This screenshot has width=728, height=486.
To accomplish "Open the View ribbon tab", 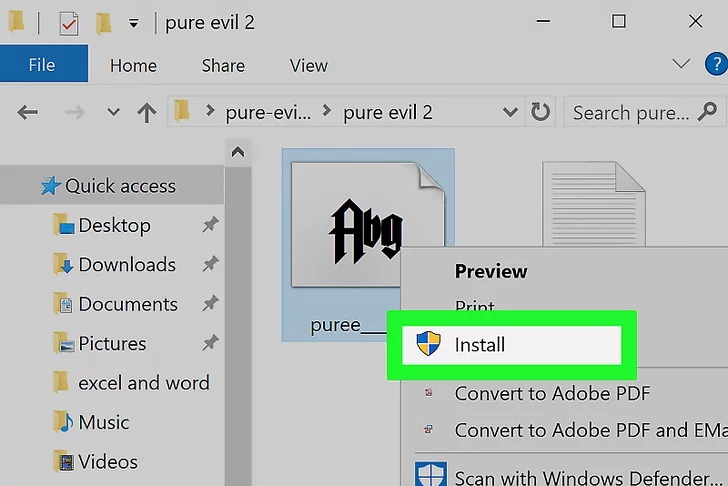I will (308, 65).
